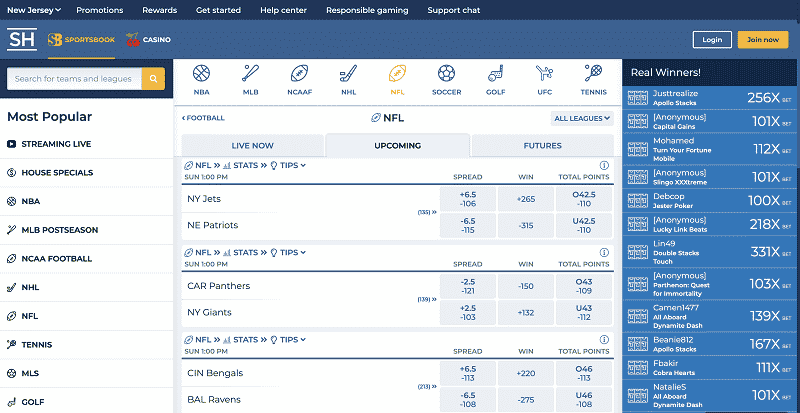The width and height of the screenshot is (800, 413).
Task: Open Tennis in Most Popular sidebar
Action: [86, 344]
